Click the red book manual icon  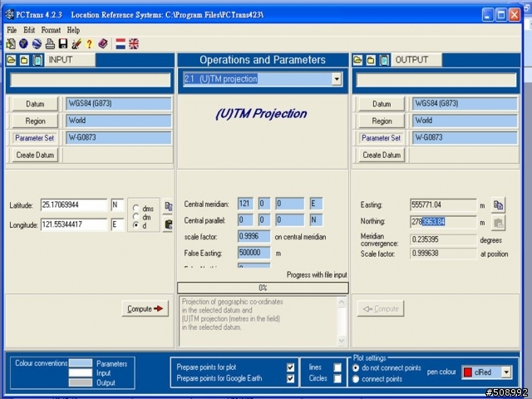click(103, 43)
